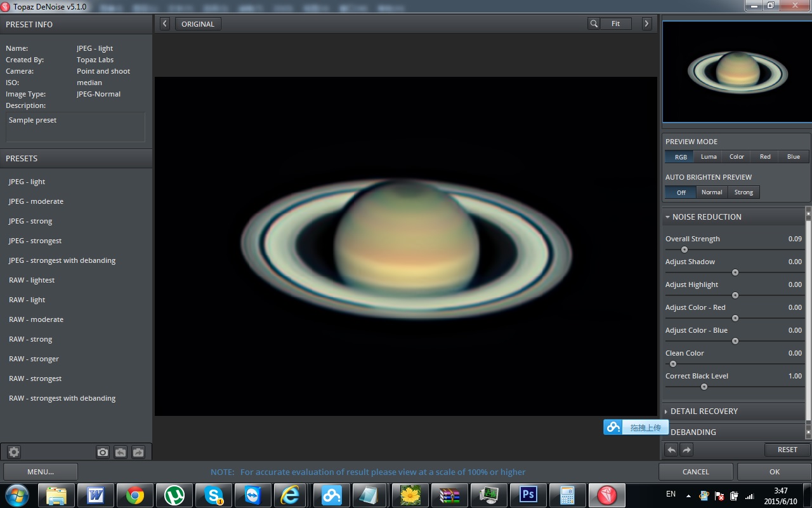Click the undo arrow beside RESET
Viewport: 812px width, 508px height.
671,450
